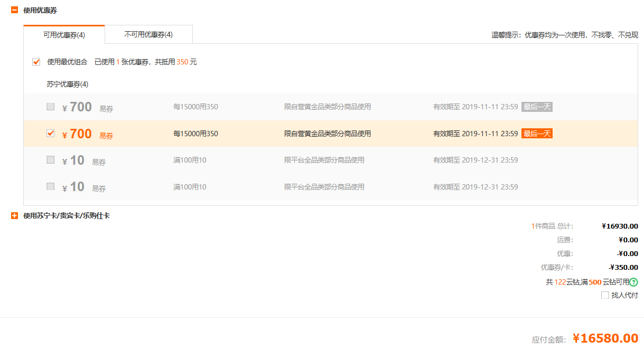Viewport: 644px width, 350px height.
Task: Click the ¥16580.00 payable amount
Action: point(605,338)
